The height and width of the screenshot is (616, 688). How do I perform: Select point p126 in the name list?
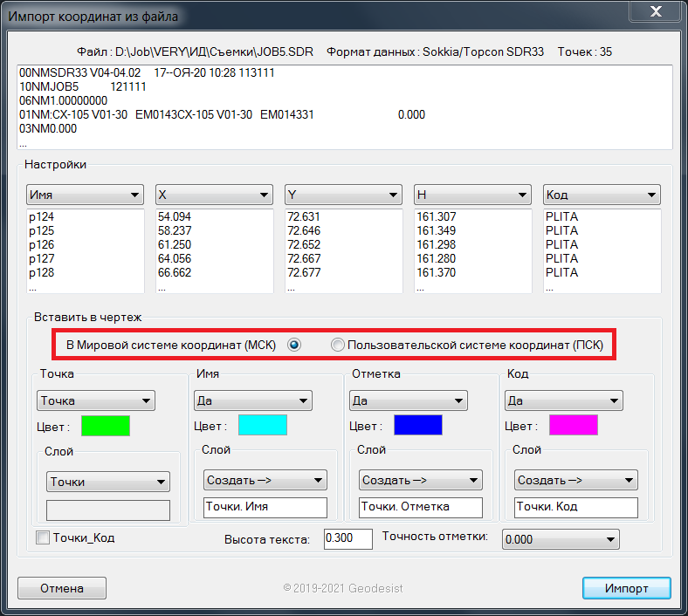(x=42, y=245)
